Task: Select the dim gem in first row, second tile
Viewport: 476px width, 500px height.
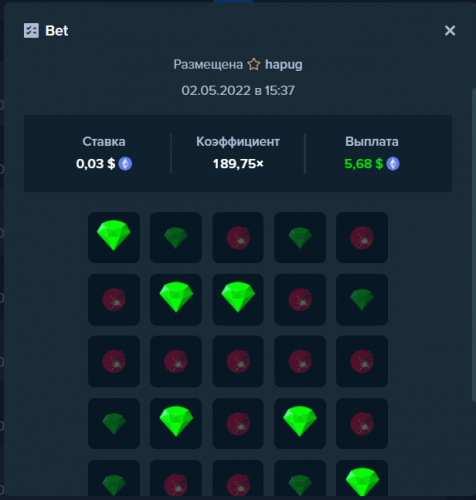Action: [176, 237]
